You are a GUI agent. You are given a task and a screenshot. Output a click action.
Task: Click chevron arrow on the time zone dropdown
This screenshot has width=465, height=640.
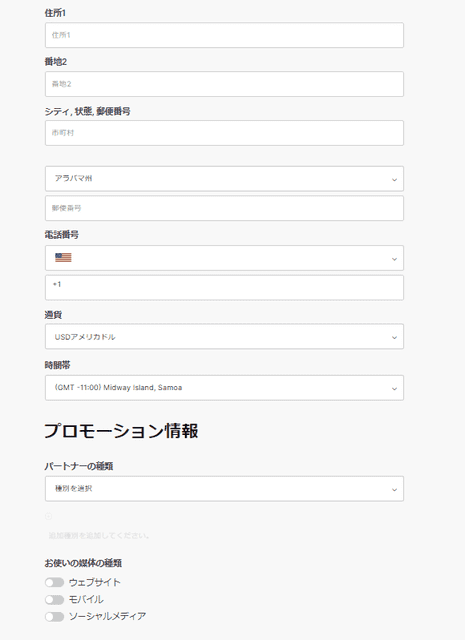pyautogui.click(x=394, y=389)
